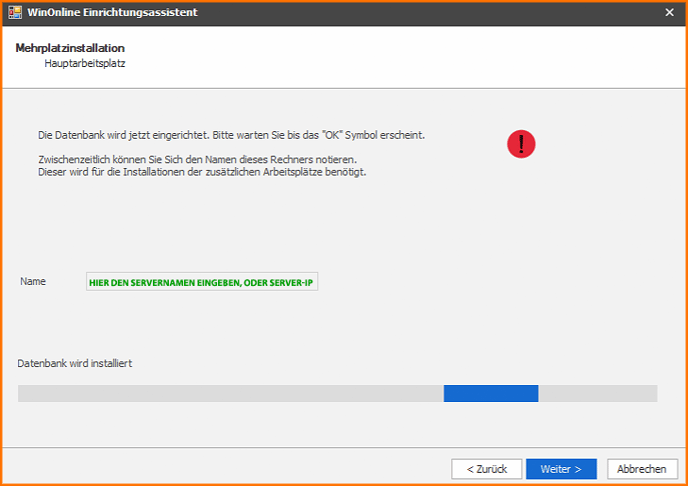Click the grey progress track right of blue segment
688x486 pixels.
tap(597, 394)
